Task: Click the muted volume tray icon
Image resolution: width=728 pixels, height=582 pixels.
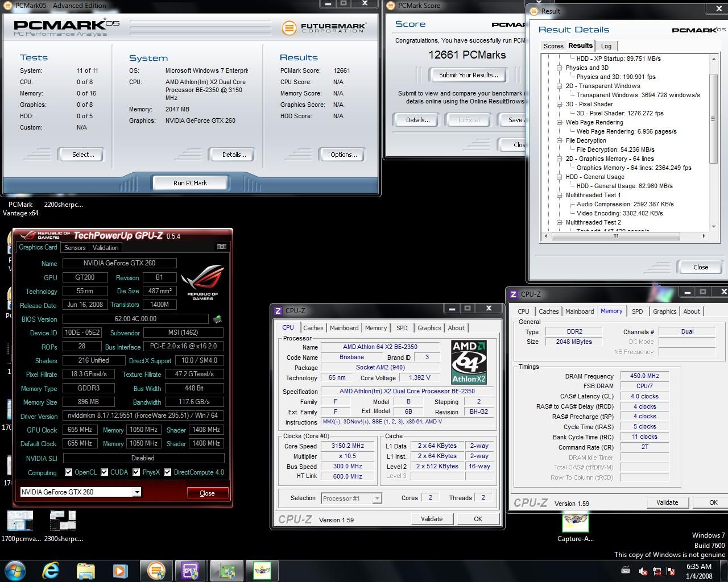Action: tap(643, 571)
